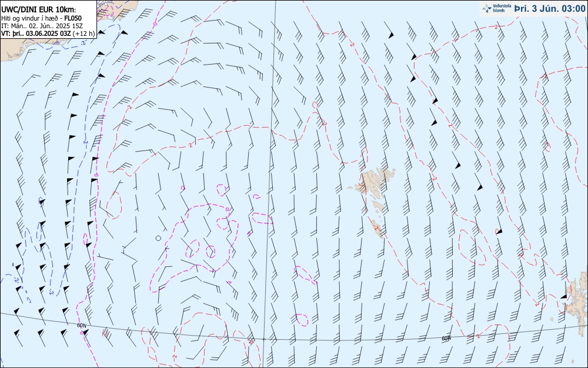
Task: Click the 'VT: þri.. 03.06.2025 03Z (+12 h)' line
Action: [48, 34]
